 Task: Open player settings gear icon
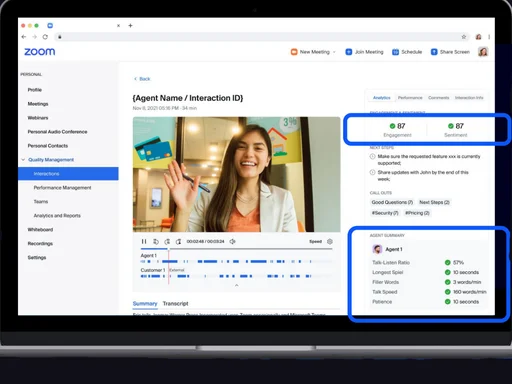click(330, 241)
